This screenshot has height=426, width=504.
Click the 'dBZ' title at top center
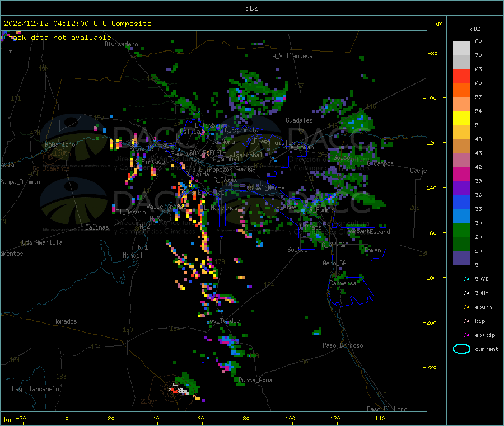[251, 8]
